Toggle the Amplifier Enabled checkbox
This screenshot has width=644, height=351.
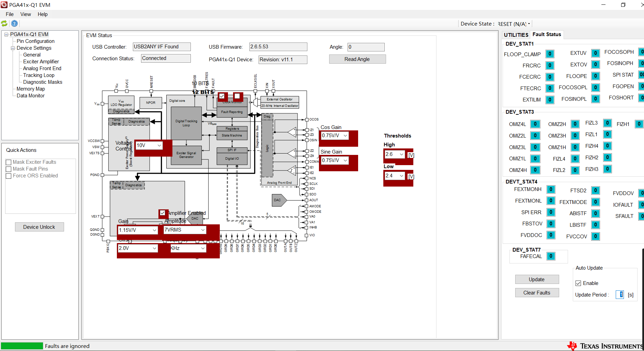point(163,213)
